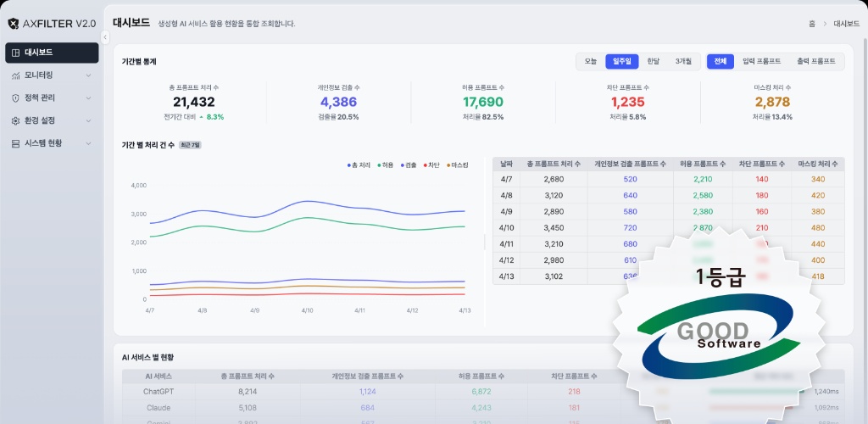Screen dimensions: 868x424
Task: Click the 4/7 blocked cell 140
Action: (762, 179)
